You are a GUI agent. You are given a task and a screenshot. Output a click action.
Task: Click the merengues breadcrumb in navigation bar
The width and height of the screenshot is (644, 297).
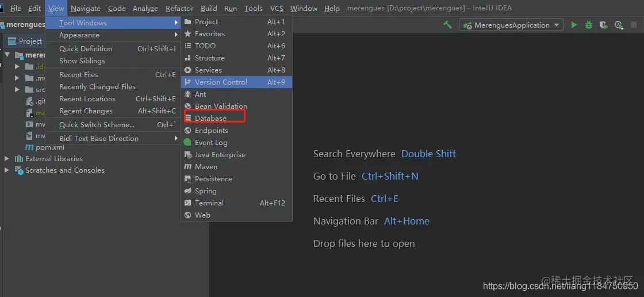click(22, 25)
